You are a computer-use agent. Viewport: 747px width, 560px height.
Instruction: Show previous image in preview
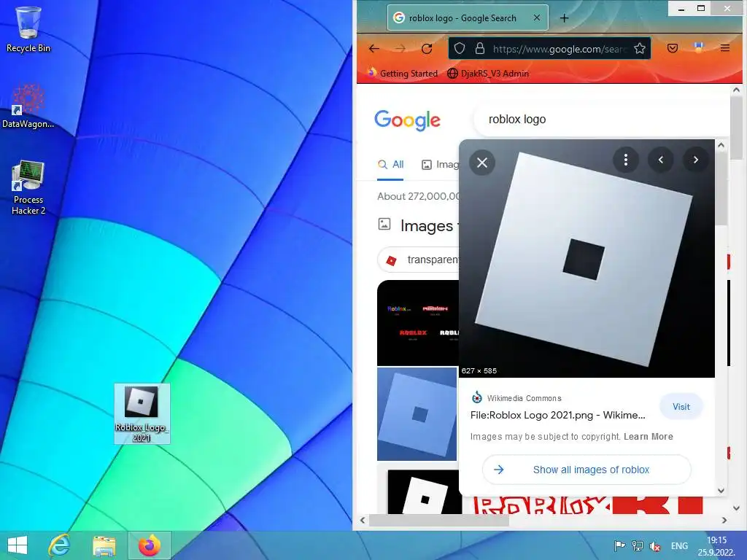click(x=661, y=160)
